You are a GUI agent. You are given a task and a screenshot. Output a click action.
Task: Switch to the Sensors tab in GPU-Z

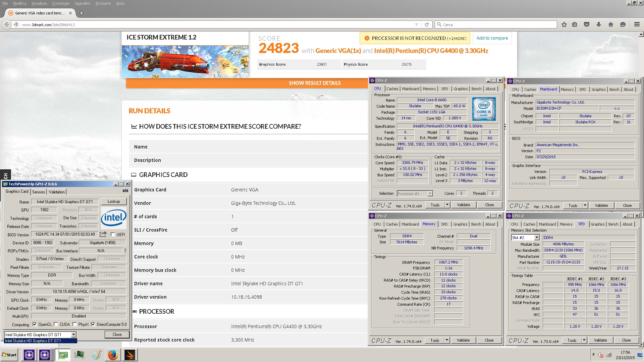pyautogui.click(x=39, y=192)
